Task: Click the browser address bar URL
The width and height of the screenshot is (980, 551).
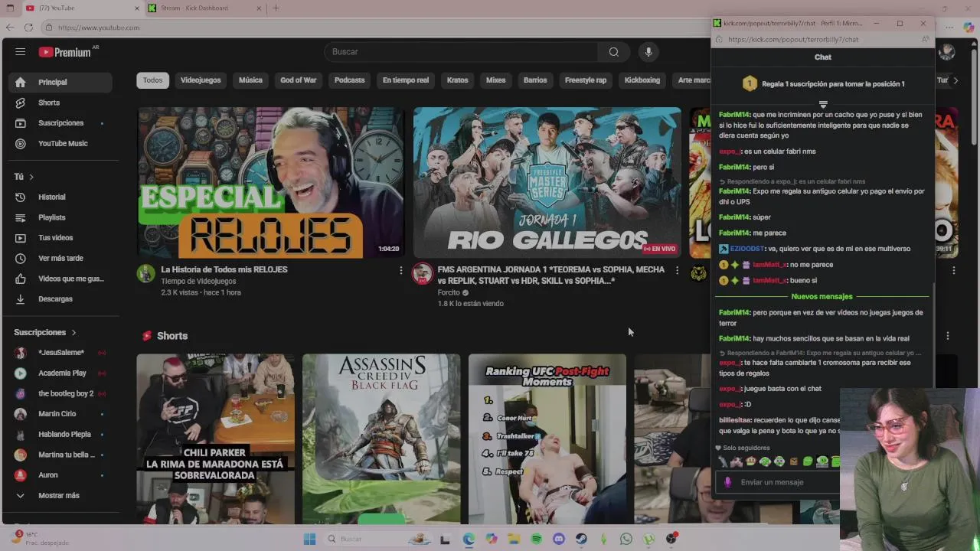Action: click(99, 28)
